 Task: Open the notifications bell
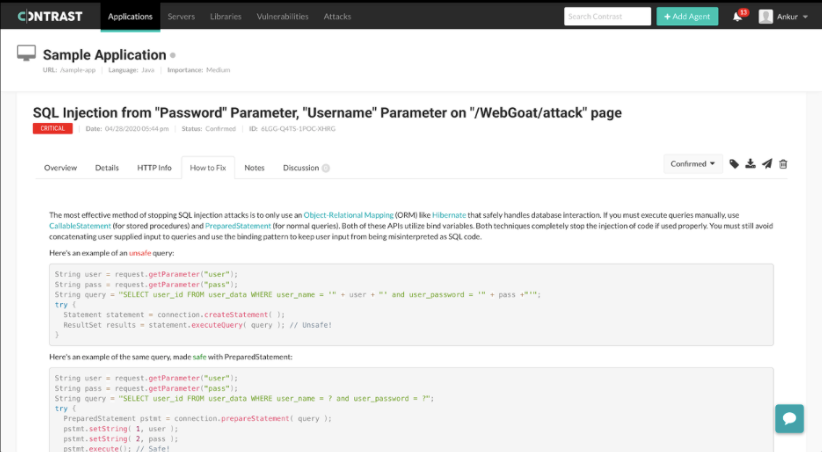tap(737, 17)
